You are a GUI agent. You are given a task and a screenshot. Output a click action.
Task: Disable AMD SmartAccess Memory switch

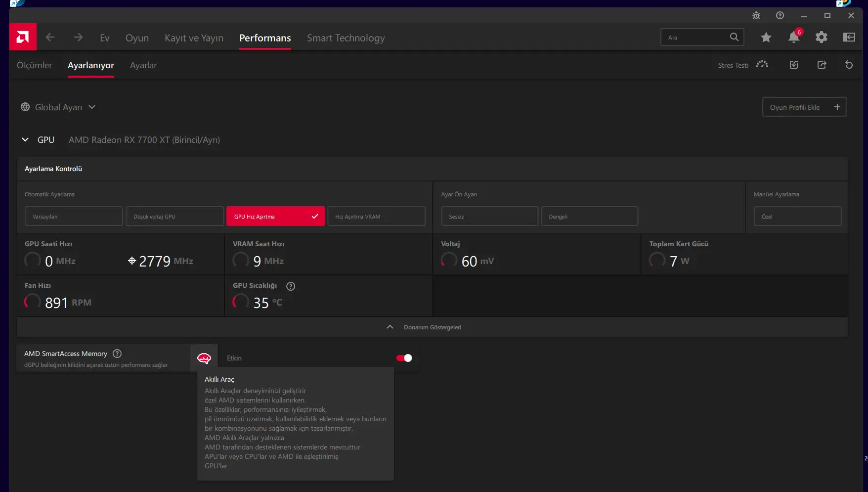pyautogui.click(x=404, y=358)
